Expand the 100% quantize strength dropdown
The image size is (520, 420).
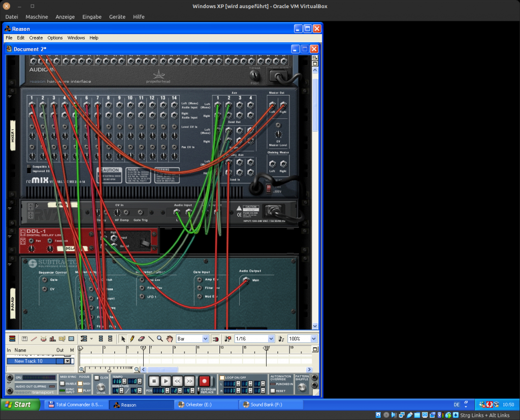pyautogui.click(x=314, y=339)
